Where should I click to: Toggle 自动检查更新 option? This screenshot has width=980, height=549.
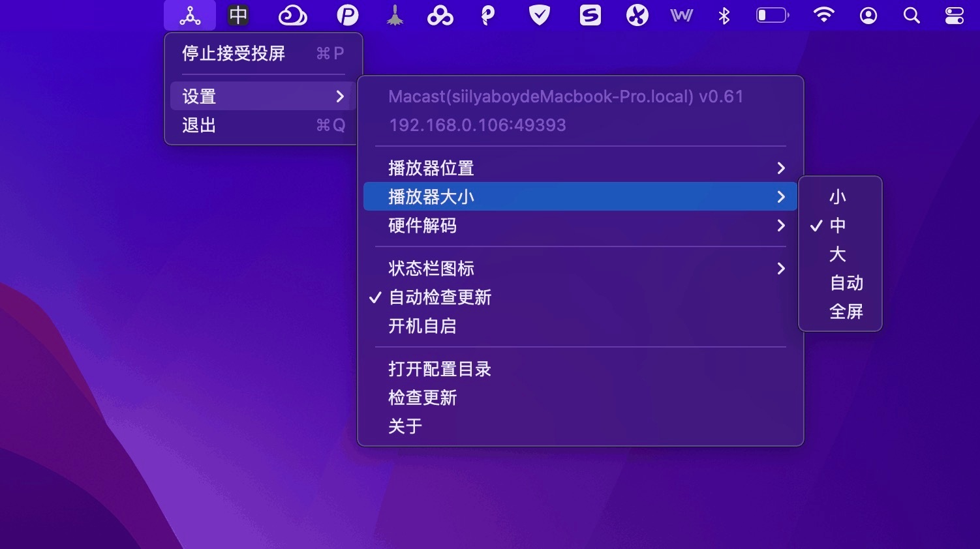(x=440, y=297)
